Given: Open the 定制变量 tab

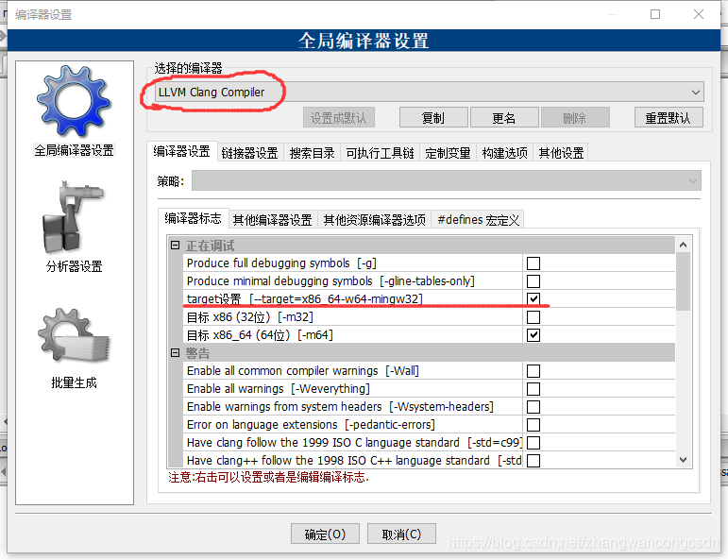Looking at the screenshot, I should click(448, 153).
